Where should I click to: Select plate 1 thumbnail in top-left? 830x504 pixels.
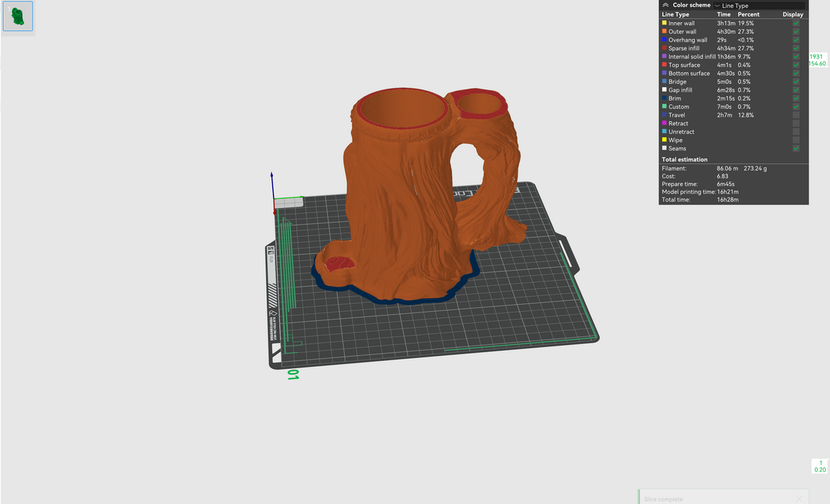(18, 17)
